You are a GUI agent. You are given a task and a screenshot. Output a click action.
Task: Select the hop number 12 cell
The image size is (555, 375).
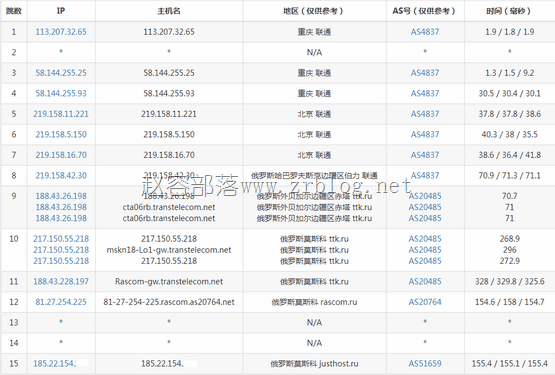click(14, 302)
